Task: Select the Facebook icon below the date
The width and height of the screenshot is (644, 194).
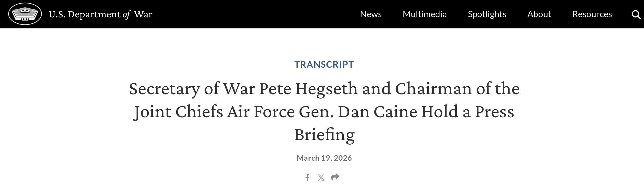Action: pyautogui.click(x=308, y=177)
